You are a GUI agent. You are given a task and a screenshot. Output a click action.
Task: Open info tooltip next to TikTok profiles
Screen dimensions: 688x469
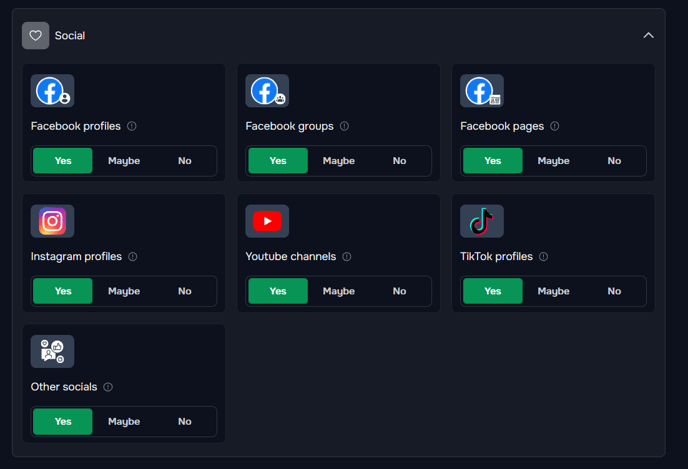click(x=543, y=257)
